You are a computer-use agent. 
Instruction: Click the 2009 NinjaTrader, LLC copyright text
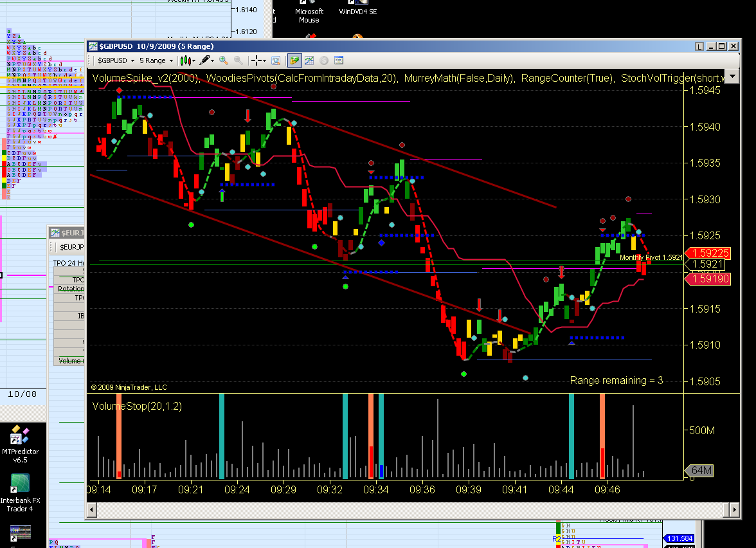(x=129, y=387)
